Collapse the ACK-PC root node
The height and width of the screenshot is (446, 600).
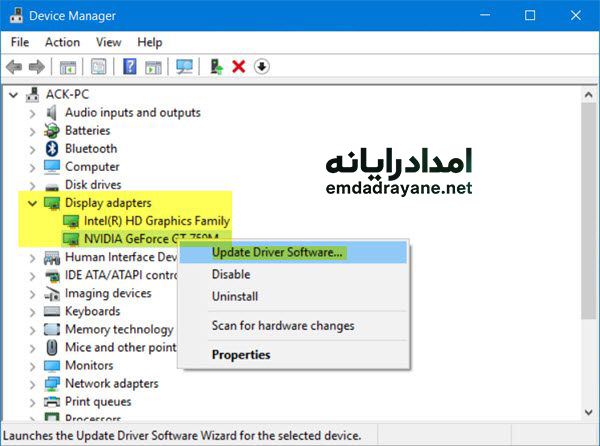(13, 95)
